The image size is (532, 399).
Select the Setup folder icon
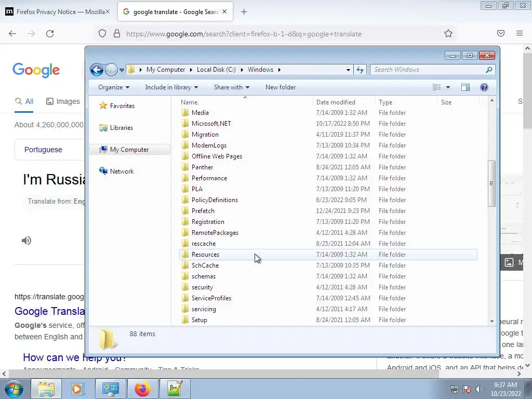coord(185,320)
